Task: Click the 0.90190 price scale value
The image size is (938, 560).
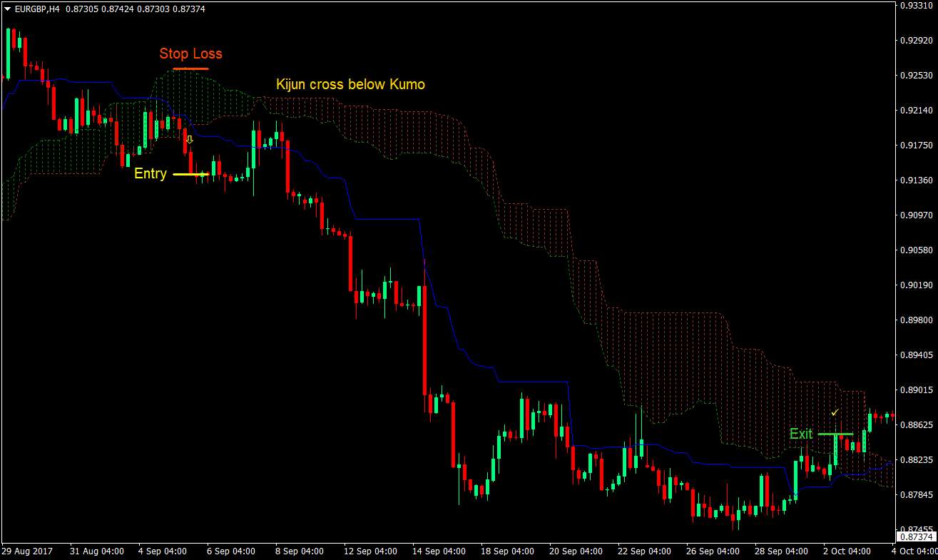Action: coord(918,285)
